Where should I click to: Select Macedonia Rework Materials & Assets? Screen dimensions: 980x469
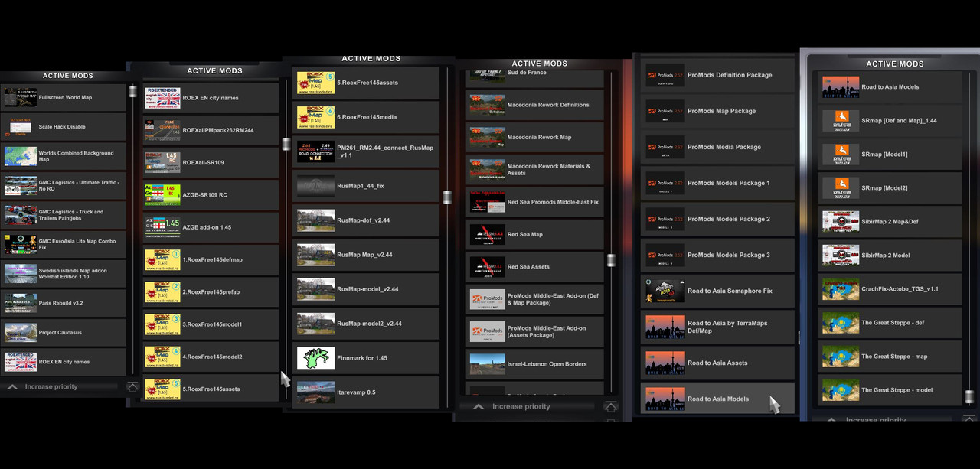(x=535, y=170)
